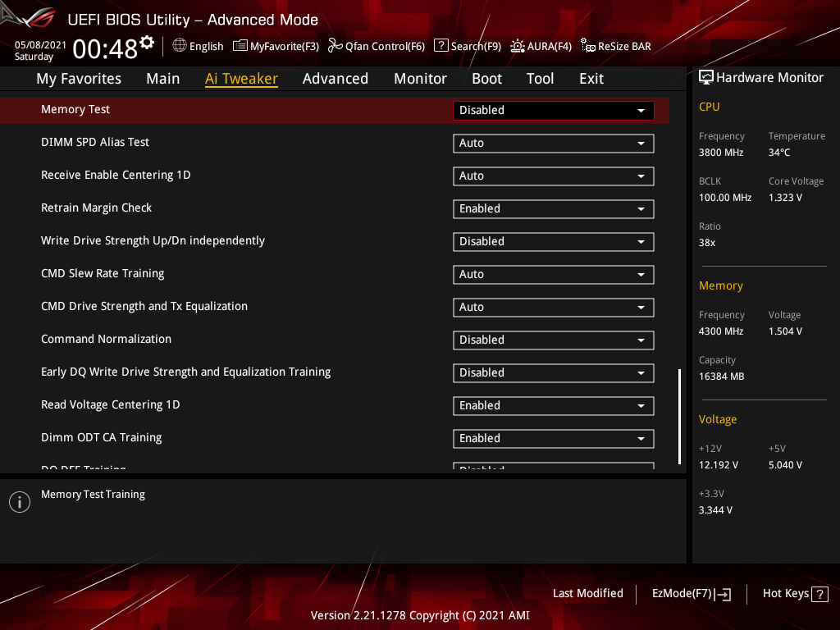Switch to the Main tab

coord(163,79)
